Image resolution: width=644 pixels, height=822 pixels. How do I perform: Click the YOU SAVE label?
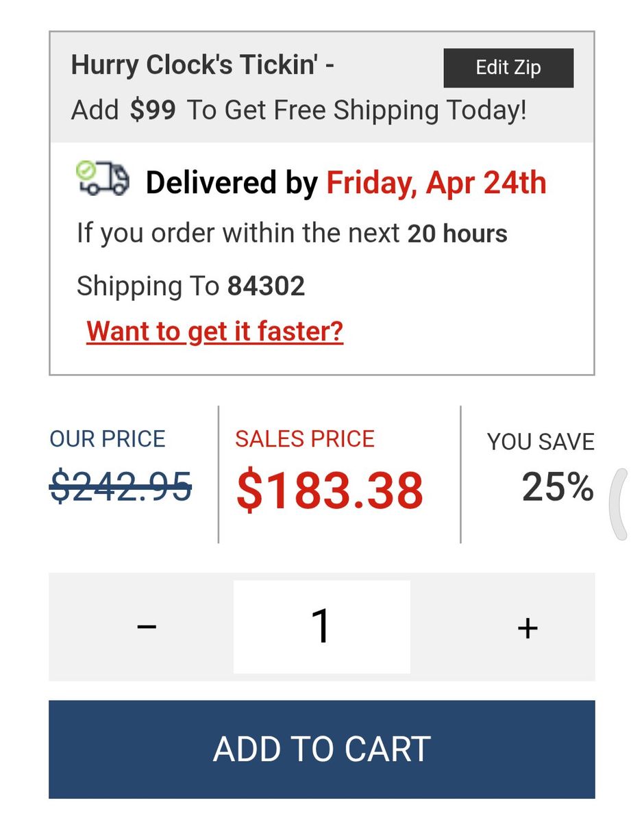pyautogui.click(x=540, y=442)
